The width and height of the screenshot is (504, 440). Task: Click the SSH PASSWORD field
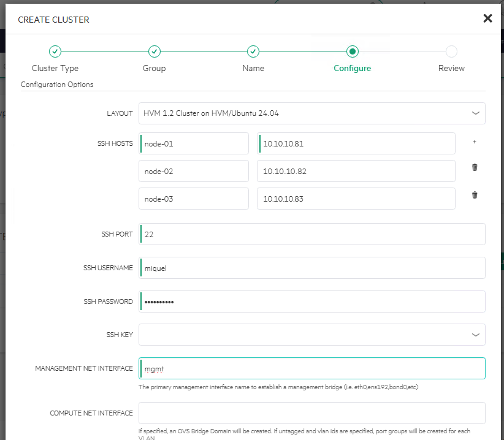[x=311, y=301]
